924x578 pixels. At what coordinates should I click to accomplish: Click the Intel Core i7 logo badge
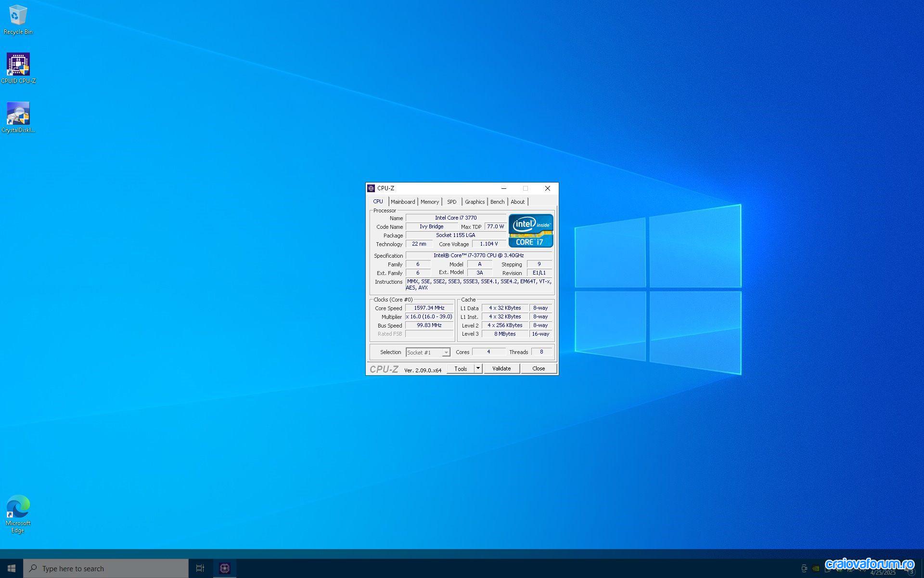tap(531, 231)
